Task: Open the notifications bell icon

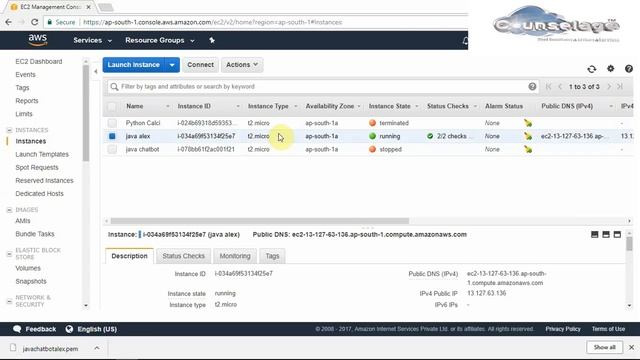Action: pos(465,40)
